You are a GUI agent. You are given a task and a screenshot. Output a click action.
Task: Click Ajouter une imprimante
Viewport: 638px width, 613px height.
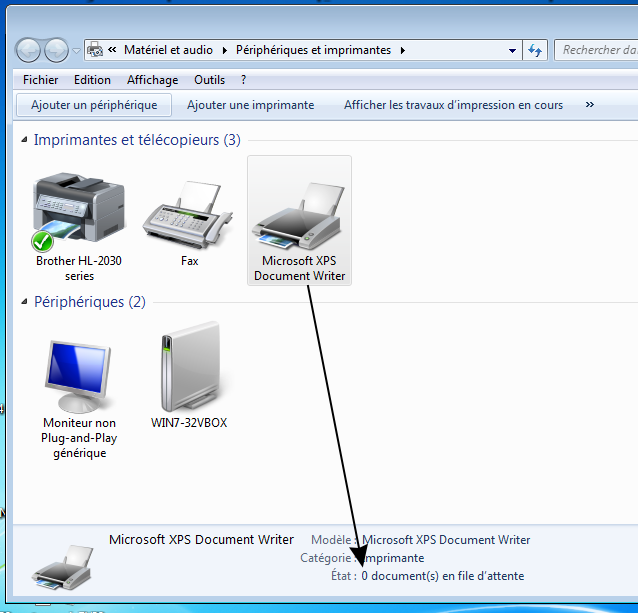250,105
